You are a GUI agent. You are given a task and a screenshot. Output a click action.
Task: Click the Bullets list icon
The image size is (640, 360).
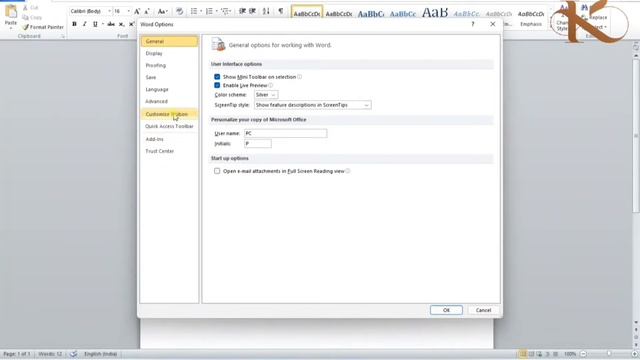[x=194, y=11]
